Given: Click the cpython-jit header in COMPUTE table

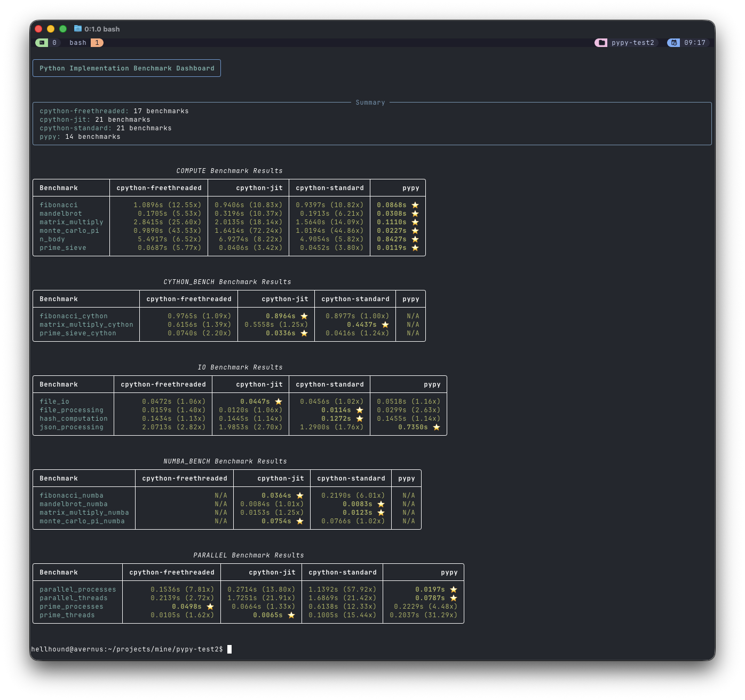Looking at the screenshot, I should [x=259, y=188].
